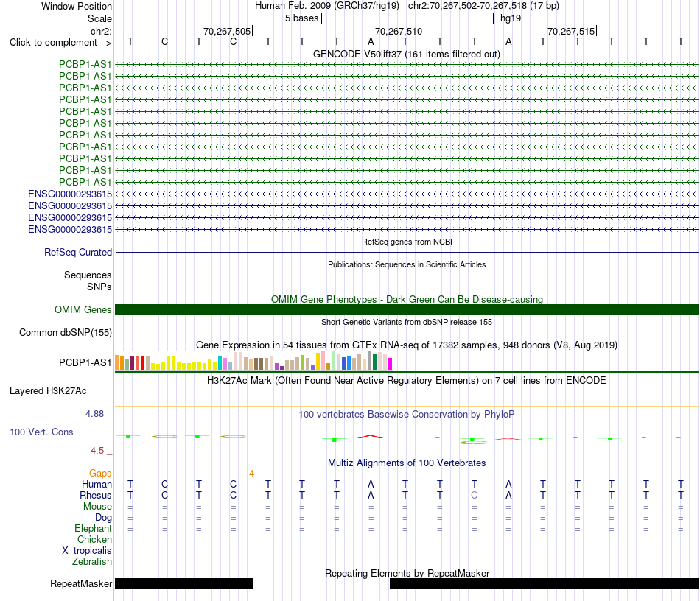Click the Sequences track label

(88, 275)
